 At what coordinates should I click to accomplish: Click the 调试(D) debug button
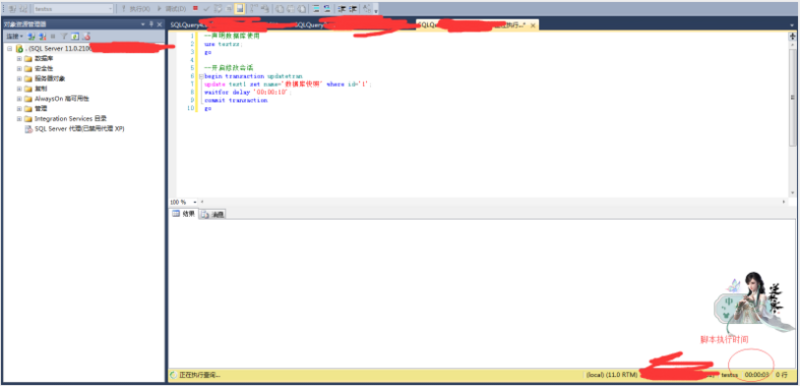coord(171,9)
